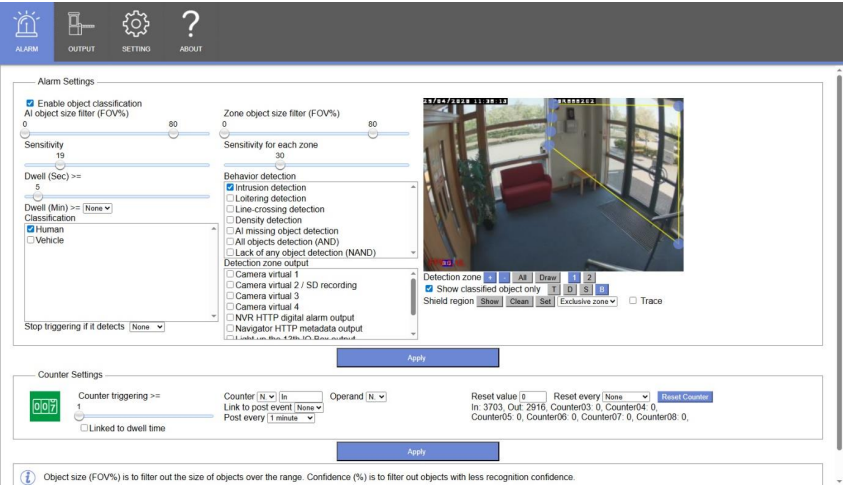Check Camera virtual 3 output
Image resolution: width=846 pixels, height=486 pixels.
(230, 296)
